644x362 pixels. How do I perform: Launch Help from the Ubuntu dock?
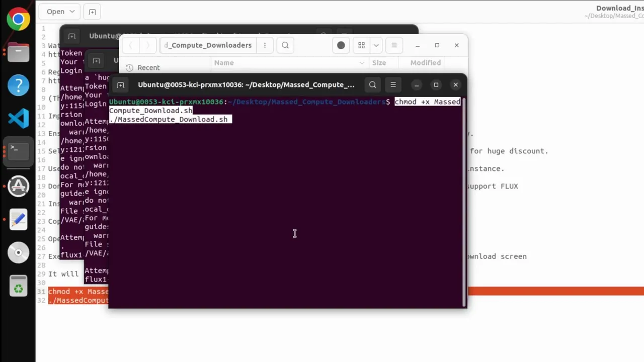[x=18, y=85]
